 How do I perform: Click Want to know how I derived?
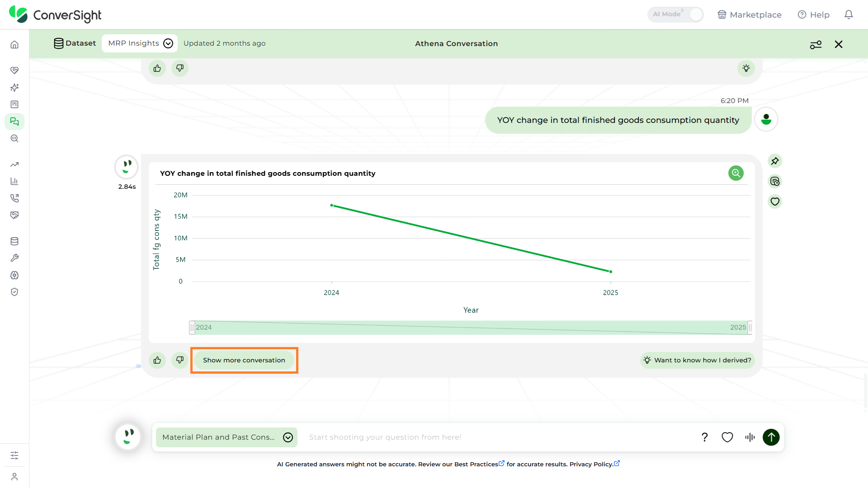[x=698, y=360]
